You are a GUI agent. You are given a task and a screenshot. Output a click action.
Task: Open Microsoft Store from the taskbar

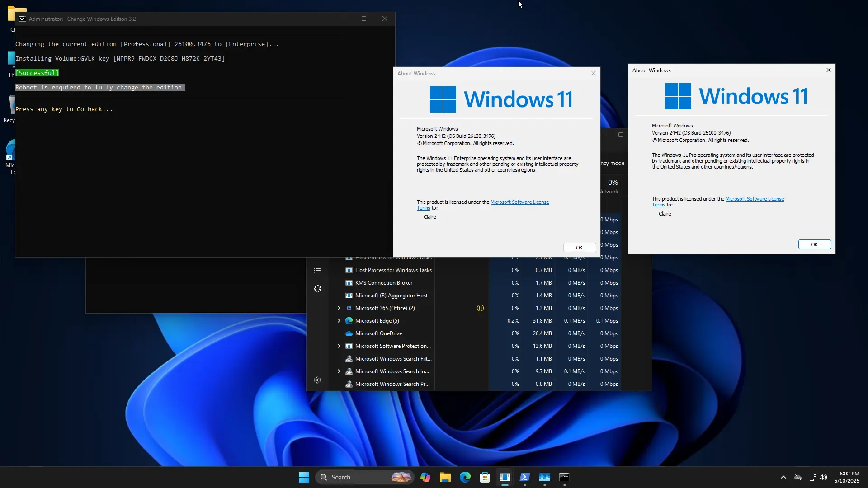[x=485, y=477]
